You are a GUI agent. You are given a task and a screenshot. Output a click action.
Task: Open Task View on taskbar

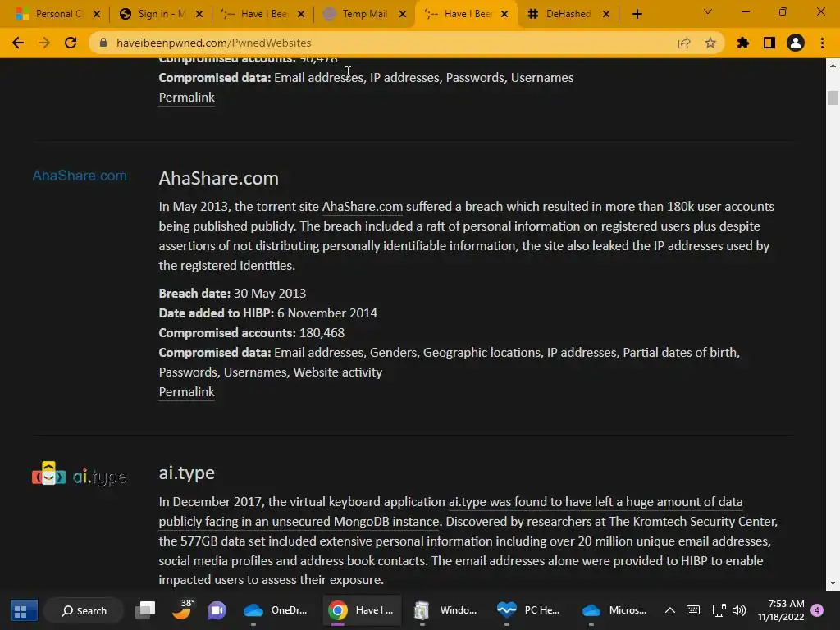(145, 610)
